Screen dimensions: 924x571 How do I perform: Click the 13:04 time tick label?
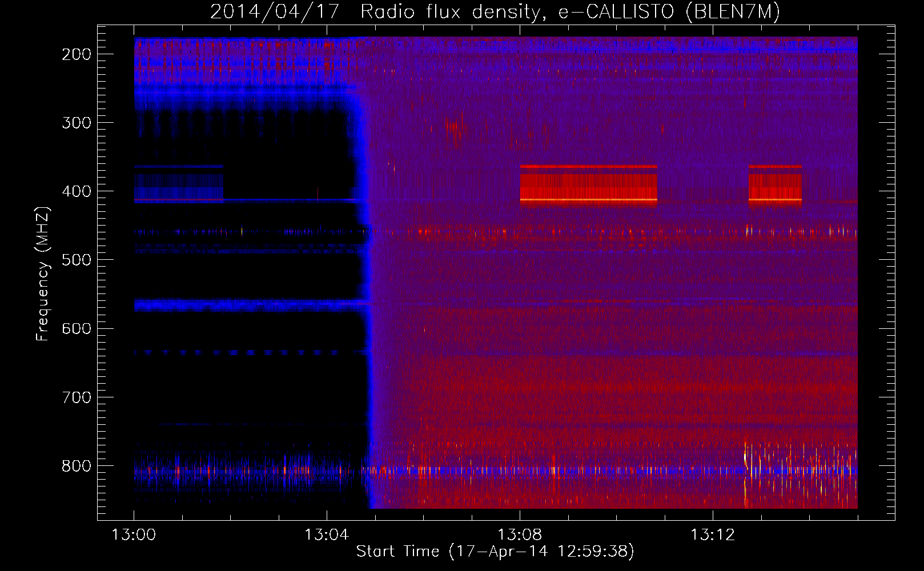327,534
